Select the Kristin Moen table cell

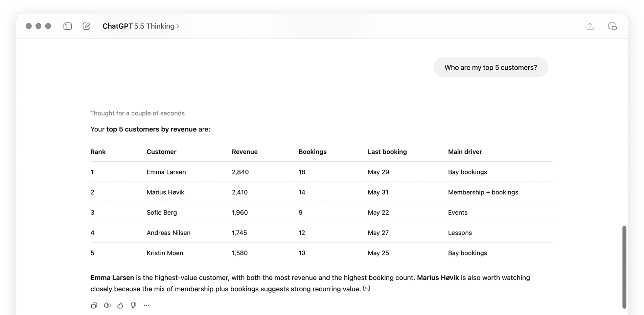pyautogui.click(x=165, y=253)
